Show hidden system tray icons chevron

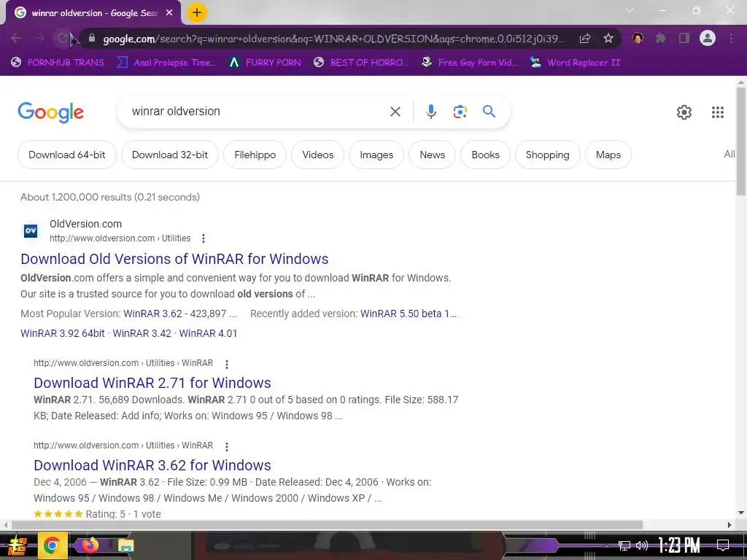(606, 545)
